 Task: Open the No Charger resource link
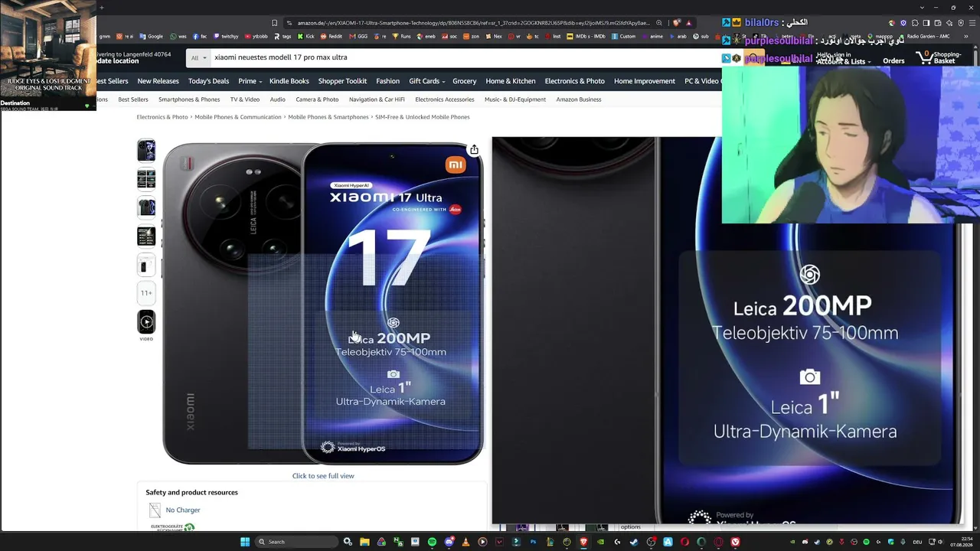tap(183, 510)
